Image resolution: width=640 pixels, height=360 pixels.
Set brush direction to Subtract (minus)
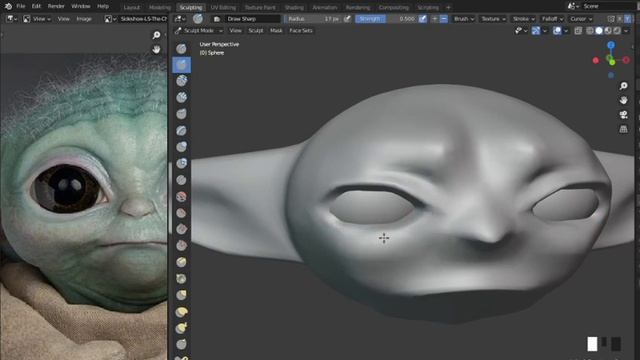pos(444,19)
